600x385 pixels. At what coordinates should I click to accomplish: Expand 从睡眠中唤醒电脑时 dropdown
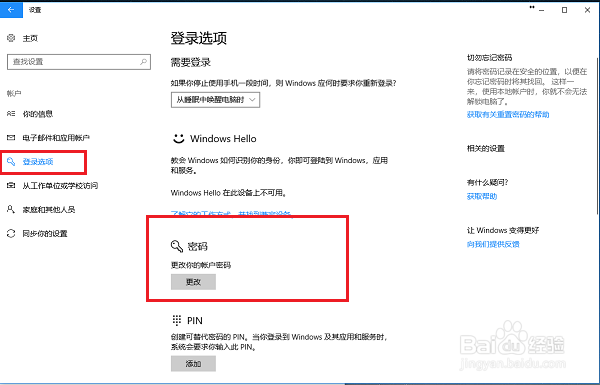[215, 100]
